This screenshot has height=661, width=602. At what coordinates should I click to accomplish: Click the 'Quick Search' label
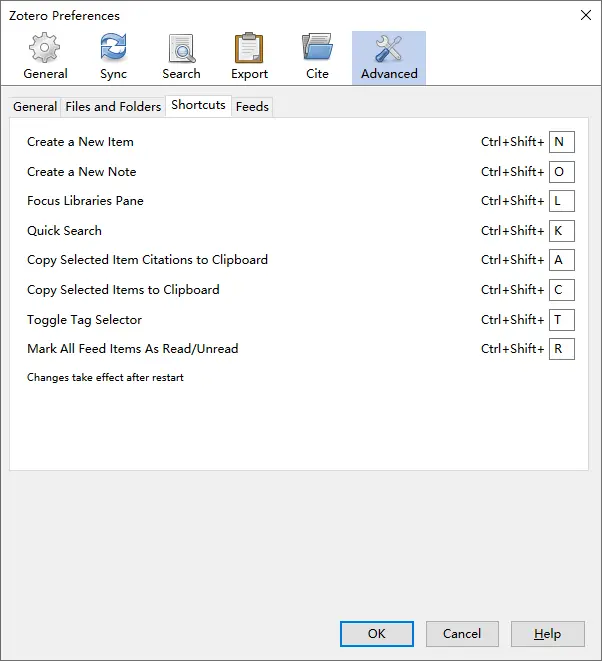click(64, 231)
